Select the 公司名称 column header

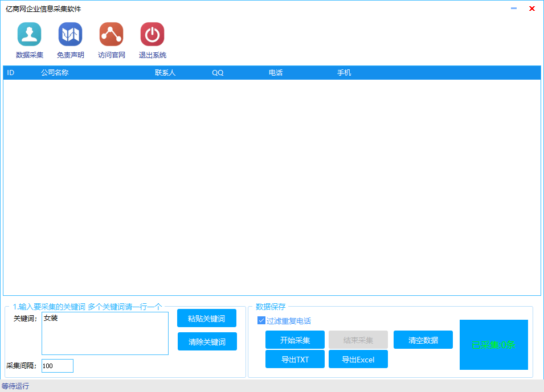click(x=55, y=73)
